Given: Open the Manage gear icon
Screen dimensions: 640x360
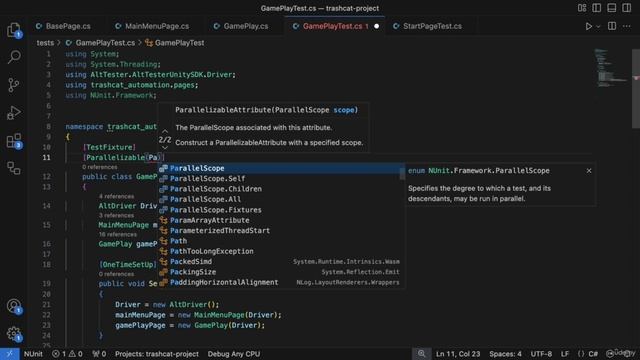Looking at the screenshot, I should click(14, 334).
